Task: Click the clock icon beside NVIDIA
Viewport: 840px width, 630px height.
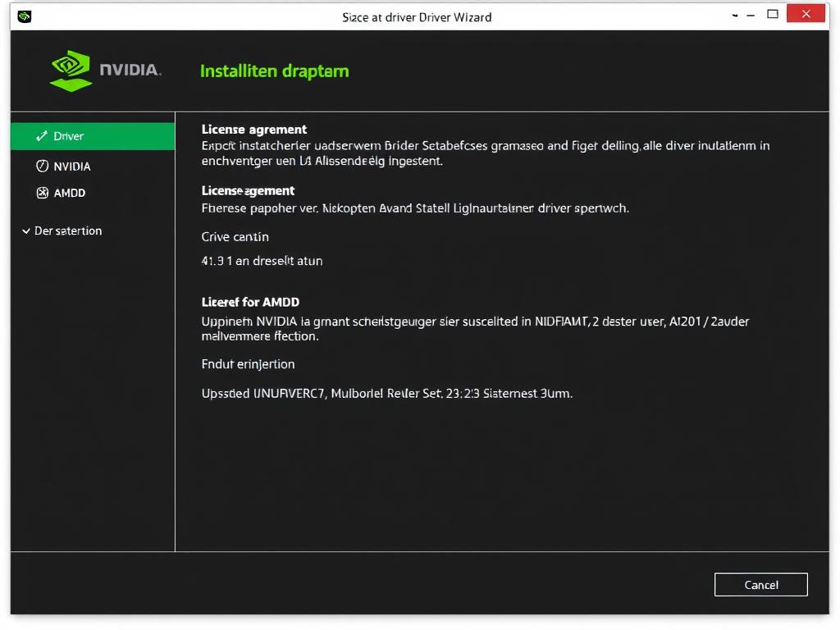Action: click(43, 166)
